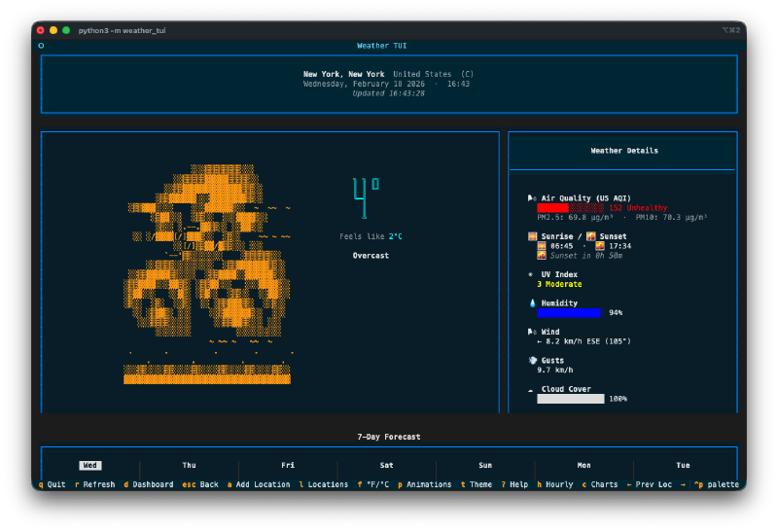Click the Air Quality wind icon
778x532 pixels.
[532, 197]
